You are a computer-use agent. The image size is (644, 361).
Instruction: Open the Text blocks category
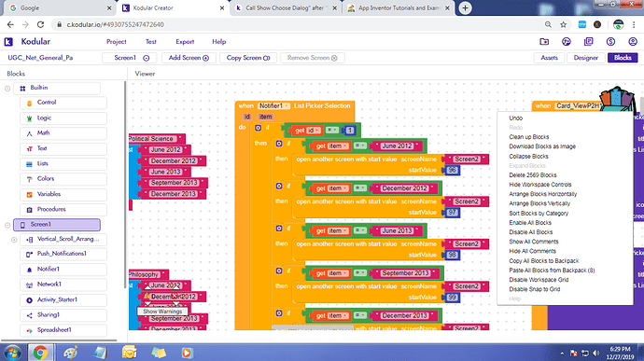pyautogui.click(x=63, y=148)
